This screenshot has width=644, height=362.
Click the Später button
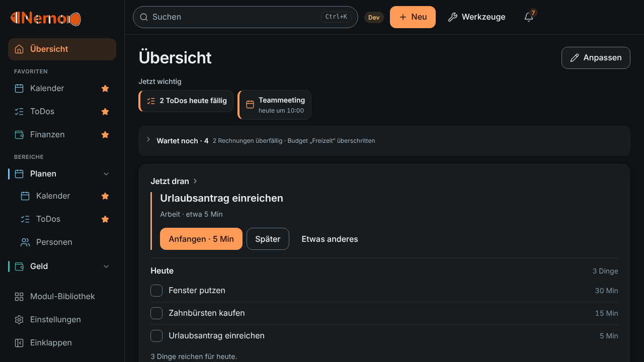(x=268, y=239)
